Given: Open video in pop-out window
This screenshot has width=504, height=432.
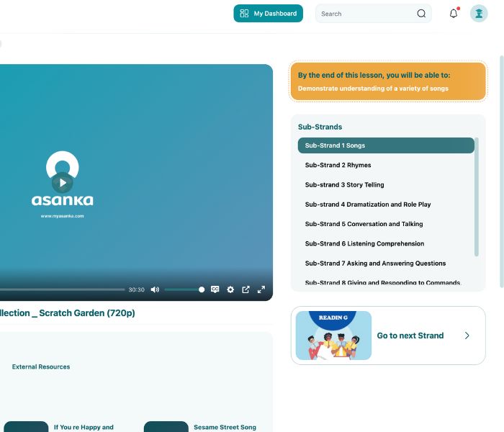Looking at the screenshot, I should (x=246, y=289).
